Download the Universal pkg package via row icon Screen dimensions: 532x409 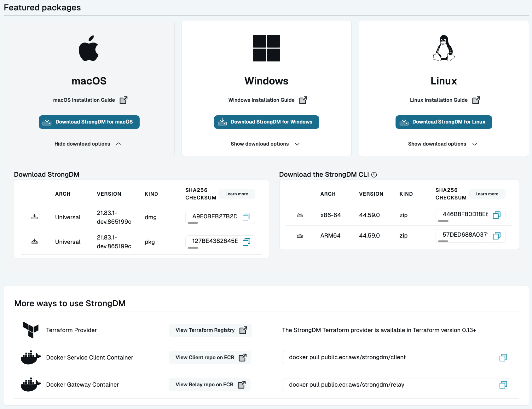tap(35, 242)
